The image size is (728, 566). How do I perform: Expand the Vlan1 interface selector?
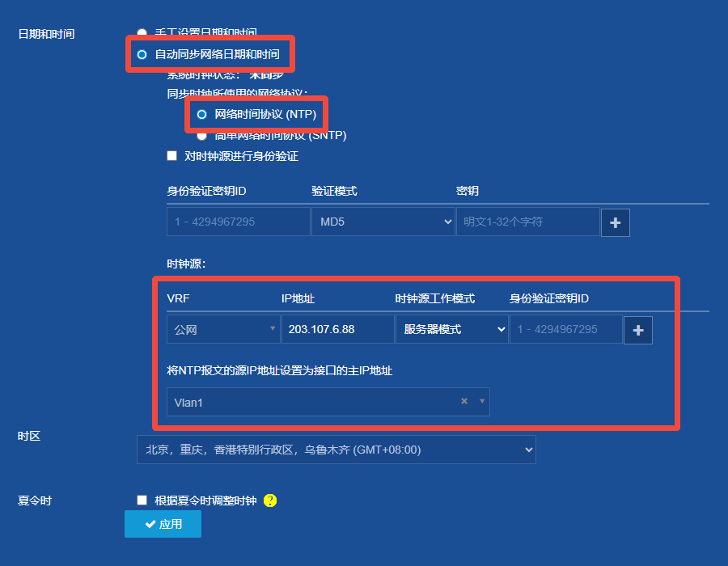[481, 401]
